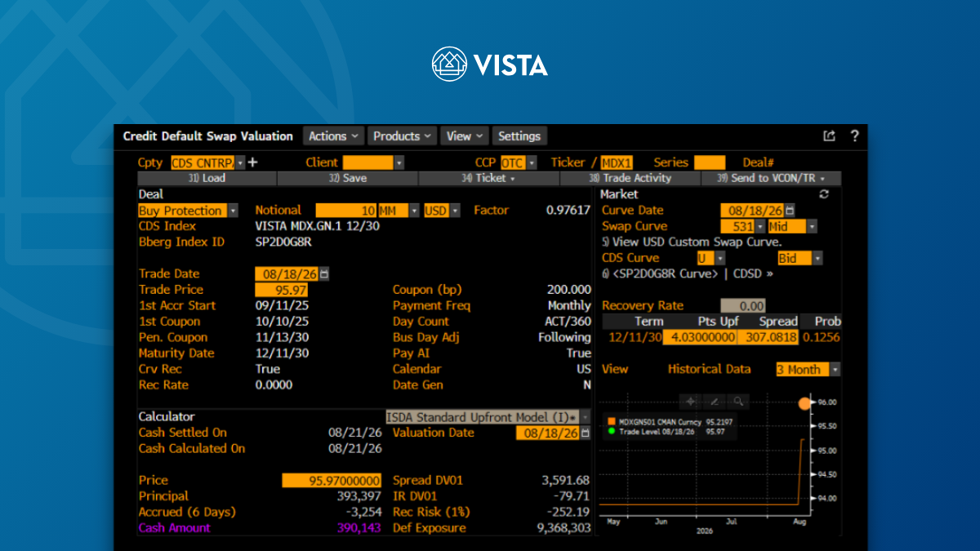Image resolution: width=980 pixels, height=551 pixels.
Task: Click the Cash Amount 390,143 value
Action: [359, 528]
